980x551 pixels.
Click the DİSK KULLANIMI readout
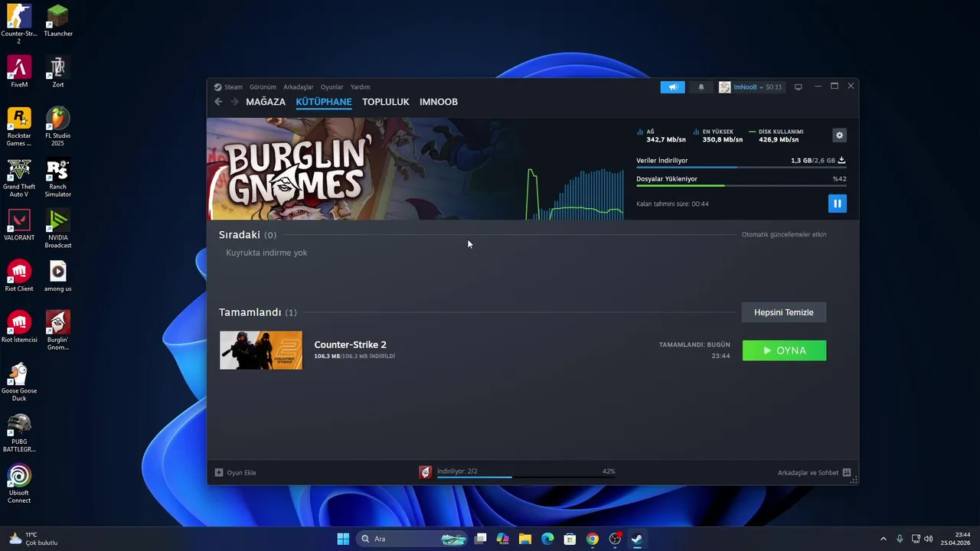tap(776, 136)
